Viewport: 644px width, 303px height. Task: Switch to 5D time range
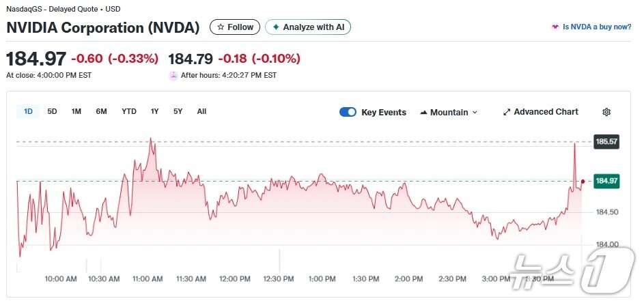[52, 111]
